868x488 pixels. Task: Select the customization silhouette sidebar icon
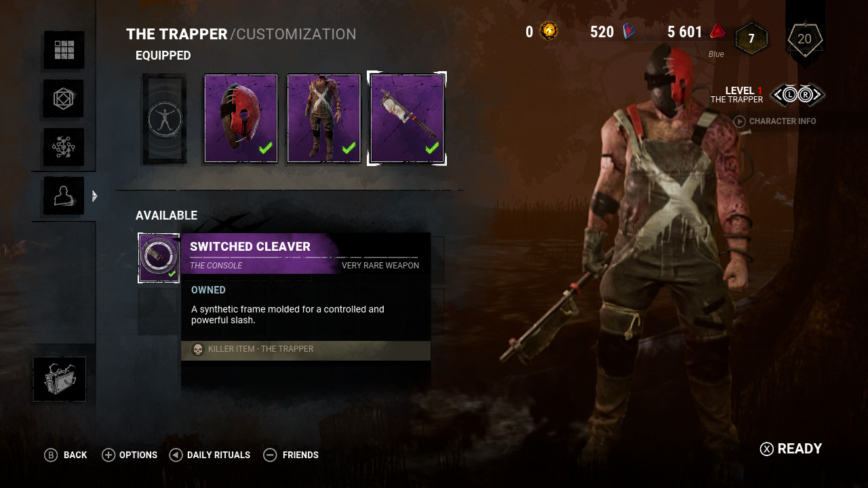[x=64, y=196]
